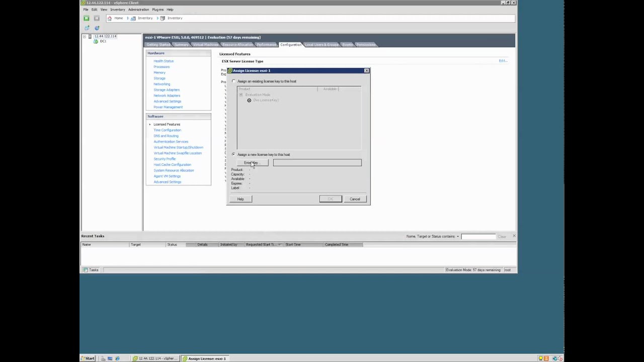
Task: Select host 12.44.122.114 in the inventory tree
Action: click(105, 36)
